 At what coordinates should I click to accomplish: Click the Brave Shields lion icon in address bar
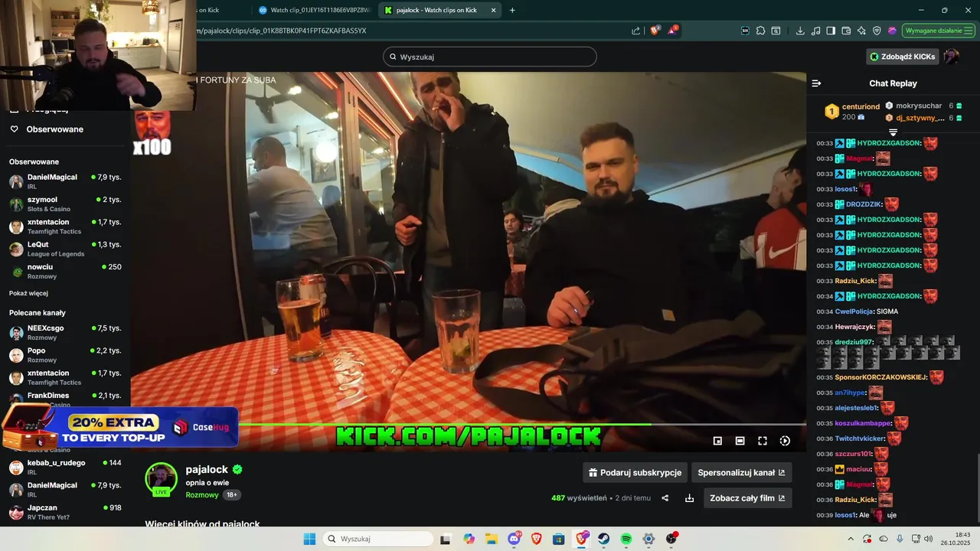pyautogui.click(x=655, y=31)
